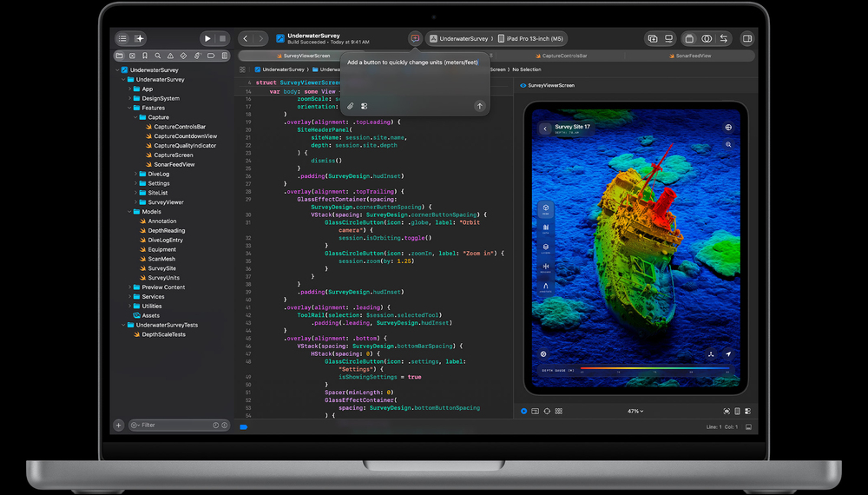Open the 47% preview zoom dropdown
Viewport: 868px width, 495px height.
click(635, 412)
